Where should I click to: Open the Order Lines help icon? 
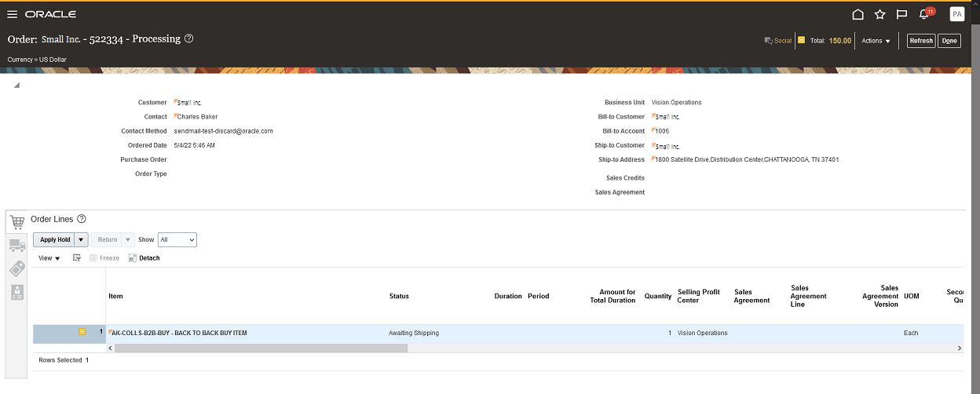tap(81, 219)
